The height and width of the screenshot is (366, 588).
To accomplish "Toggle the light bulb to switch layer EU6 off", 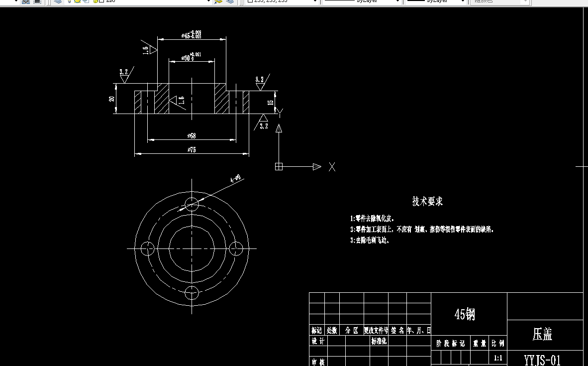I will (69, 1).
